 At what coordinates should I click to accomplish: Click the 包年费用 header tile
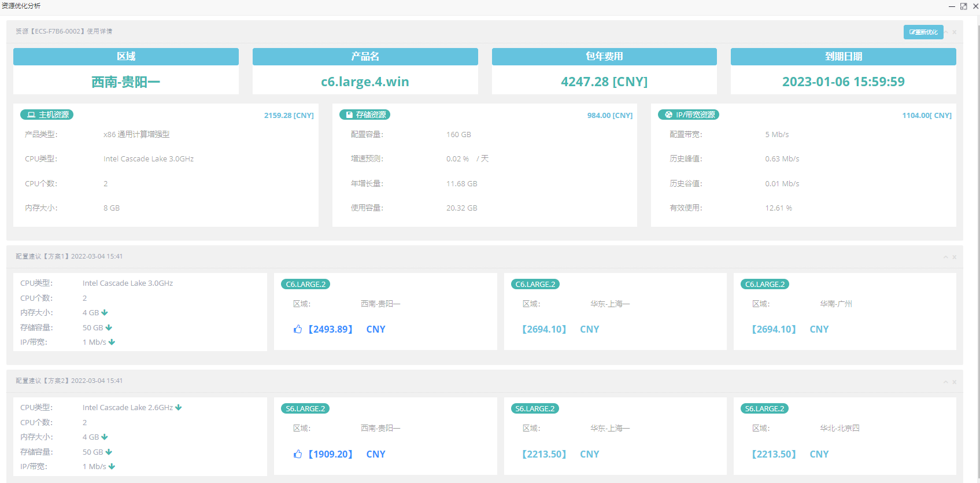point(604,57)
